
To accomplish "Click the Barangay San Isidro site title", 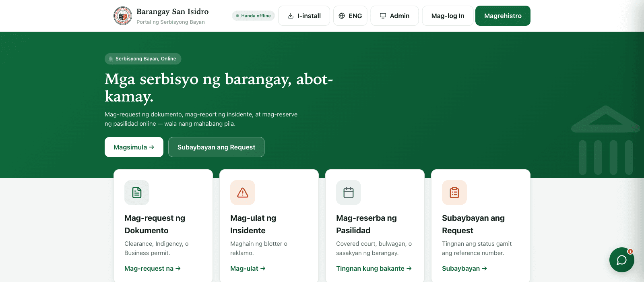I will (172, 12).
